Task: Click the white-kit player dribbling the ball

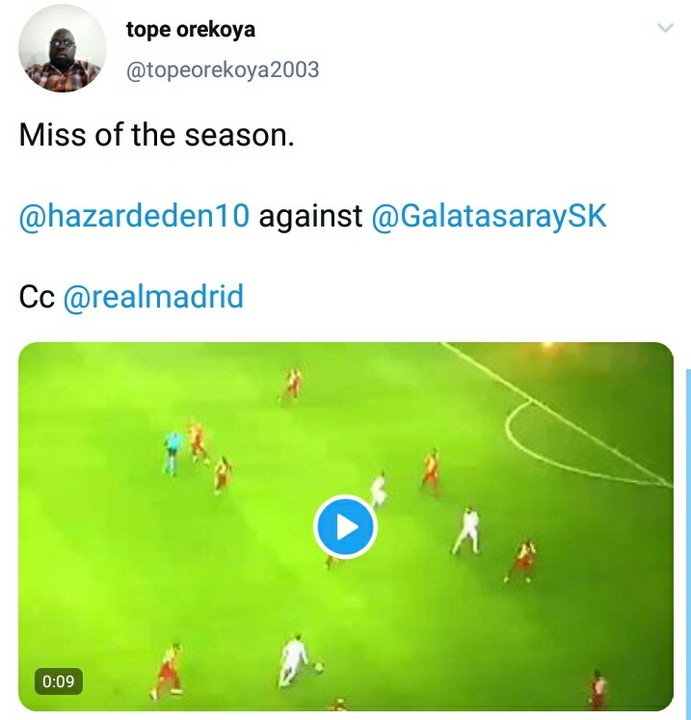Action: (x=292, y=660)
